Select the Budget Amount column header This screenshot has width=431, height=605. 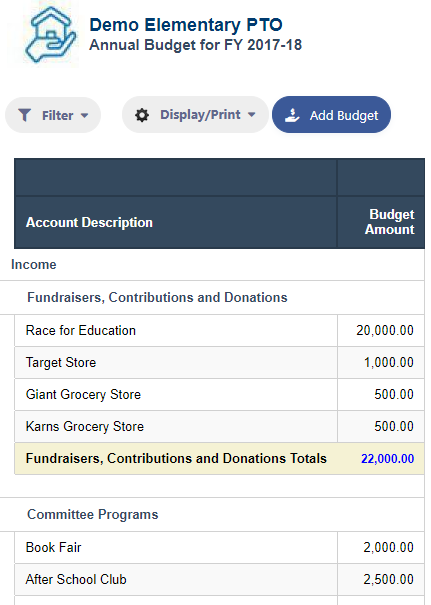click(x=381, y=222)
